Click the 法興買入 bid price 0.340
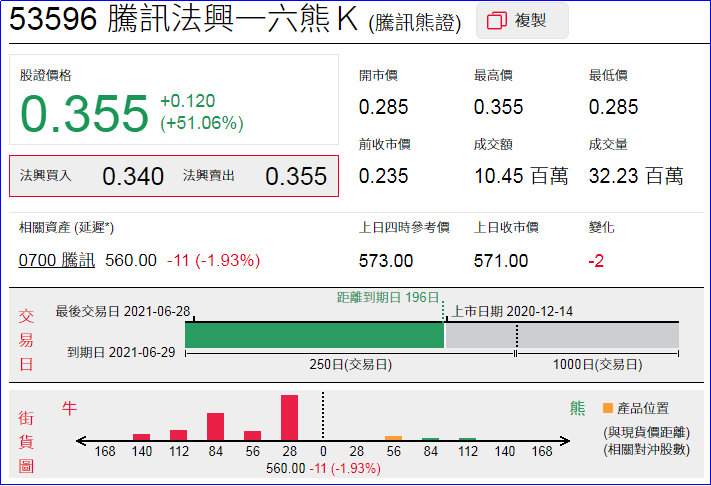Image resolution: width=711 pixels, height=486 pixels. 133,176
